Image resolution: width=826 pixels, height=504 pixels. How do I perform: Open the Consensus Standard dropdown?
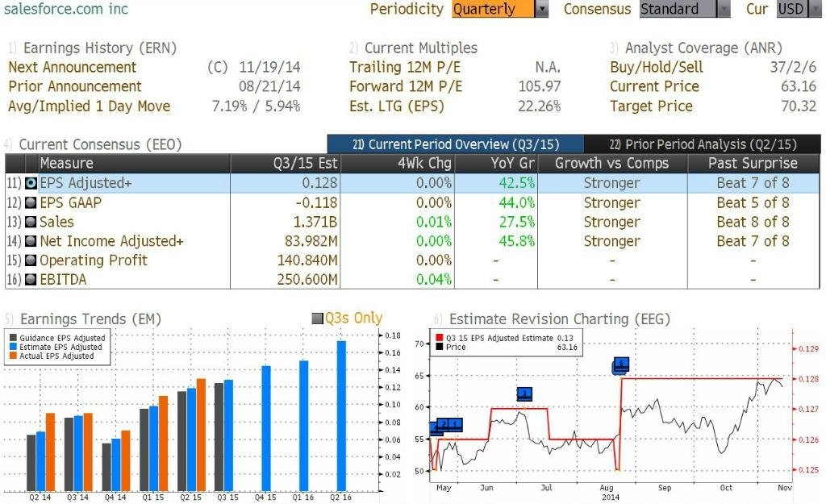(x=685, y=9)
